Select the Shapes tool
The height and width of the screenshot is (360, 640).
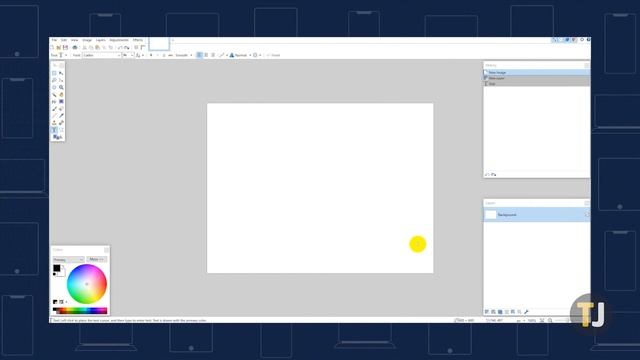57,137
